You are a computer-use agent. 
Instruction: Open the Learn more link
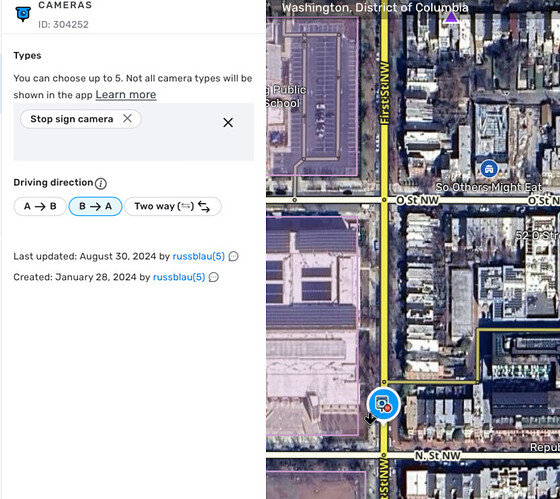coord(126,94)
